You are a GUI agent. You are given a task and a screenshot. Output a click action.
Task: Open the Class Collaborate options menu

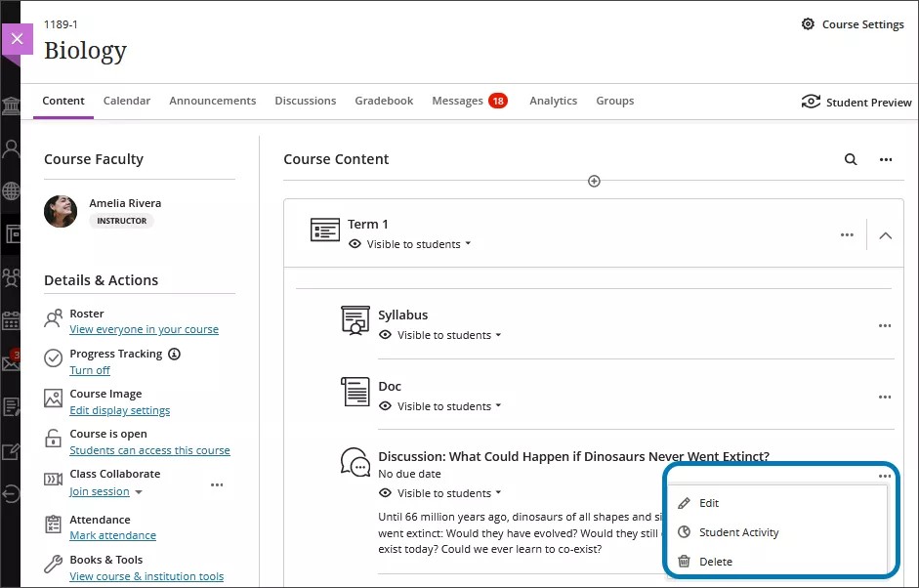point(217,483)
